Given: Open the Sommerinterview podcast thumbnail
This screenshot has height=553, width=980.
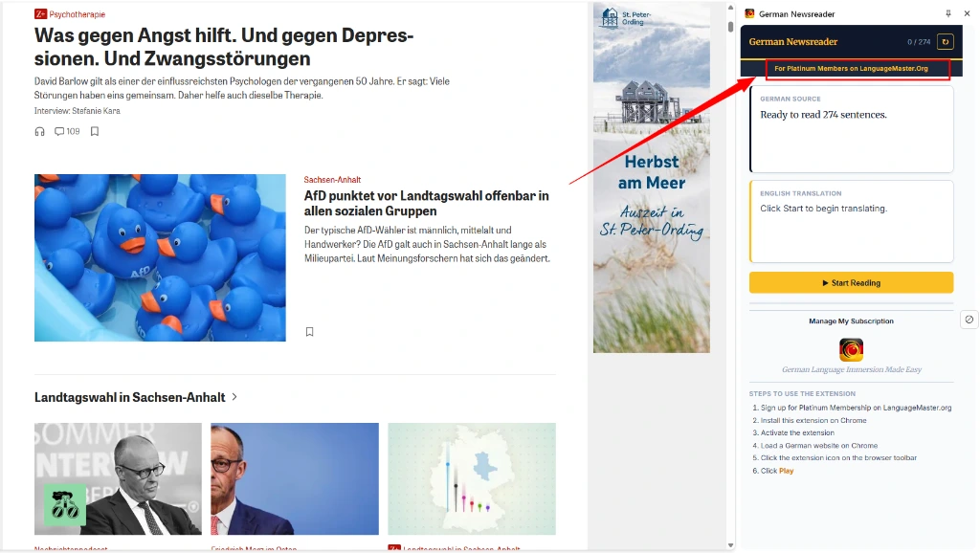Looking at the screenshot, I should [x=118, y=478].
